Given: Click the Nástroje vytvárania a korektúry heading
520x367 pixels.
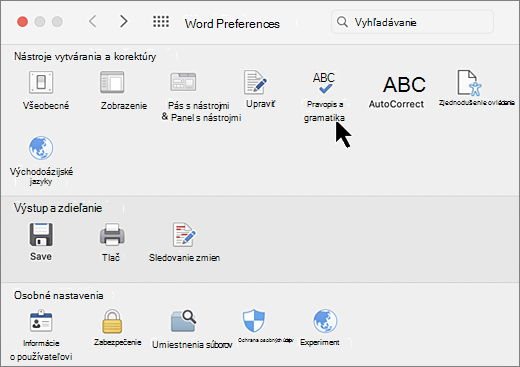Looking at the screenshot, I should 85,57.
